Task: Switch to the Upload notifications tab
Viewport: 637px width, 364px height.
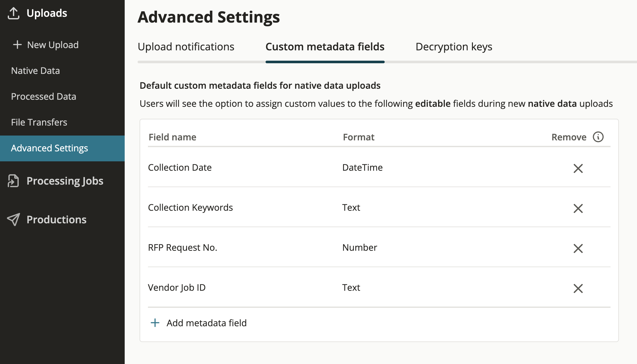Action: [186, 47]
